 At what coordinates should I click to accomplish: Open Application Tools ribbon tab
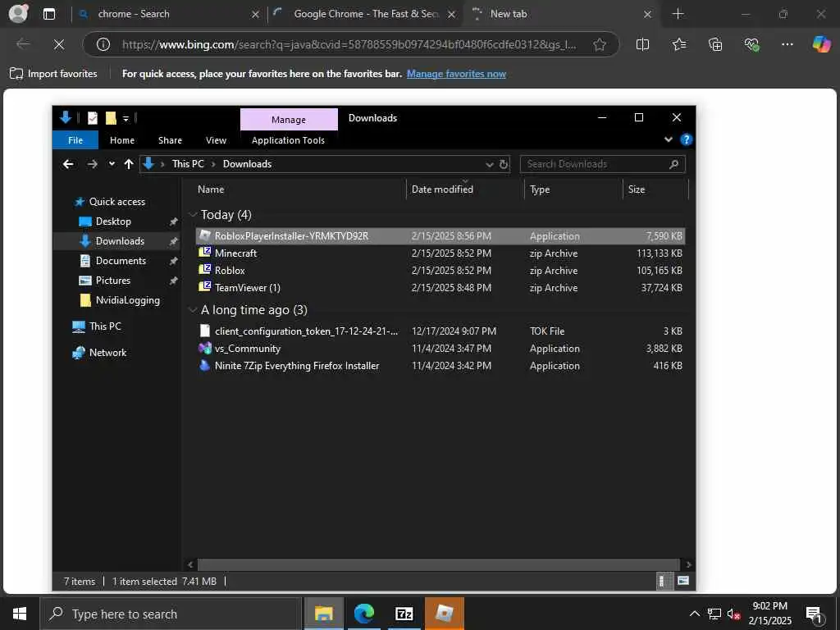click(288, 140)
